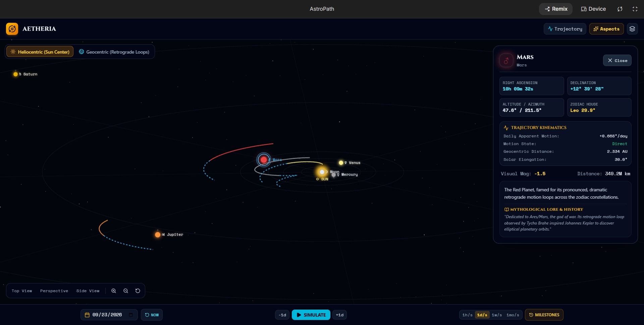The image size is (644, 325).
Task: Toggle the Aspects display
Action: click(x=606, y=29)
